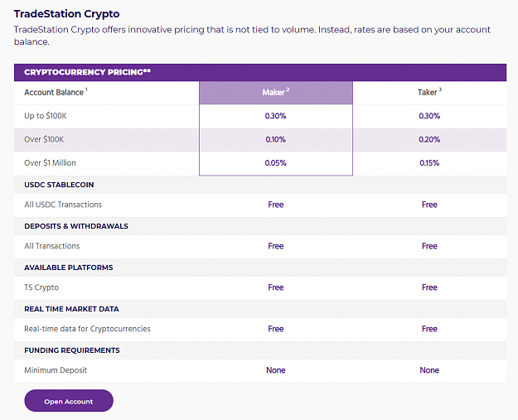Select the Over $1 Million row label
The image size is (518, 420).
pos(50,163)
